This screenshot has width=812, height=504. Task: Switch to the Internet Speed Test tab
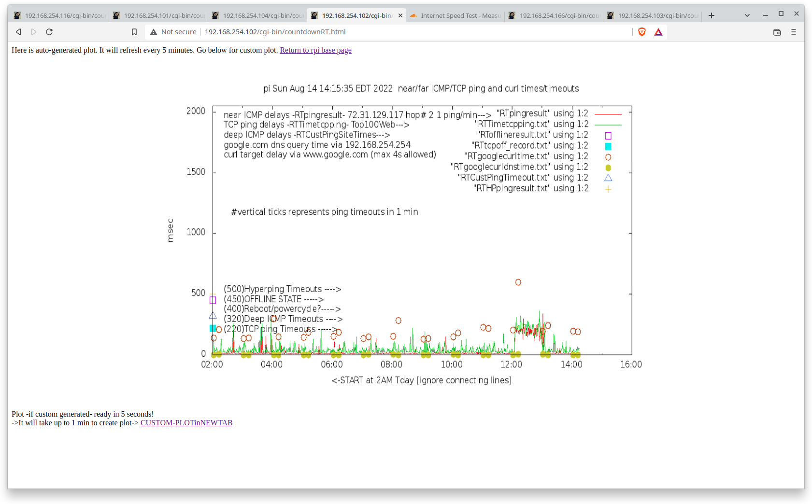456,15
